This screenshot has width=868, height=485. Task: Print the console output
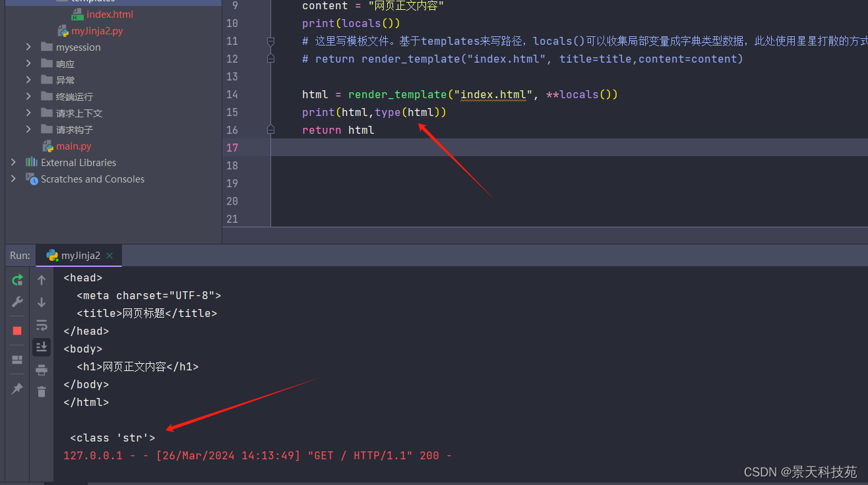(42, 370)
